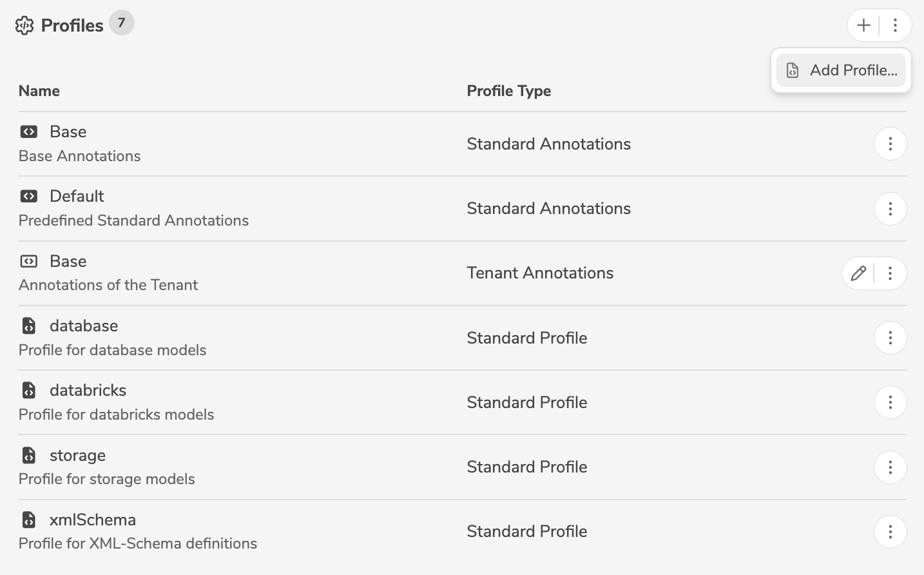Click the Profile Type column header

tap(509, 91)
